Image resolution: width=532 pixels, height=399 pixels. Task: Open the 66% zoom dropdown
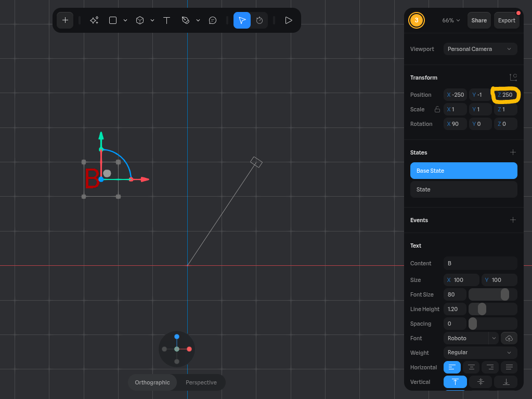click(451, 20)
